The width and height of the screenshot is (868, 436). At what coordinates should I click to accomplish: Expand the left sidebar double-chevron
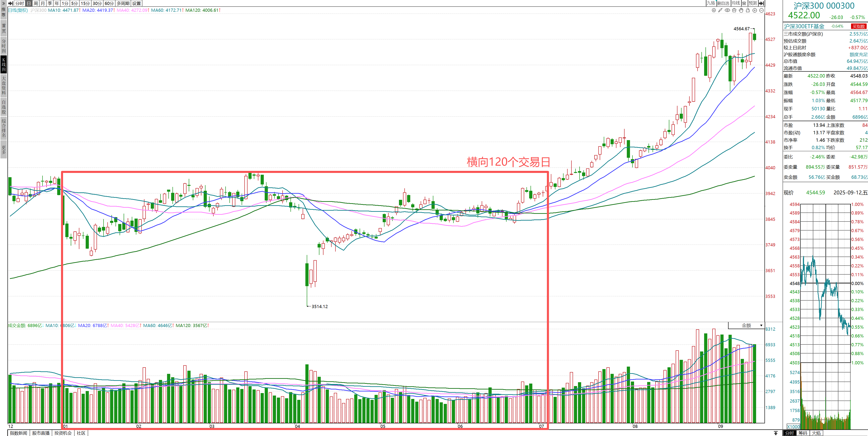tap(3, 3)
